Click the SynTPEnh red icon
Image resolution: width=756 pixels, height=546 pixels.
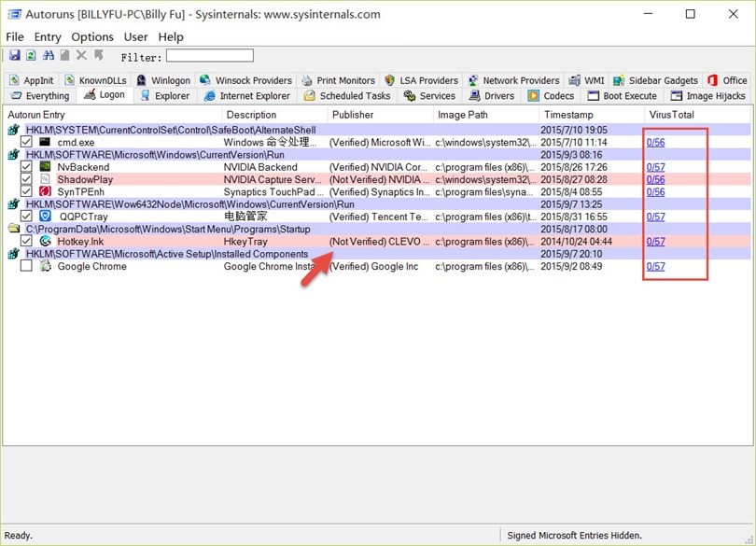click(45, 191)
